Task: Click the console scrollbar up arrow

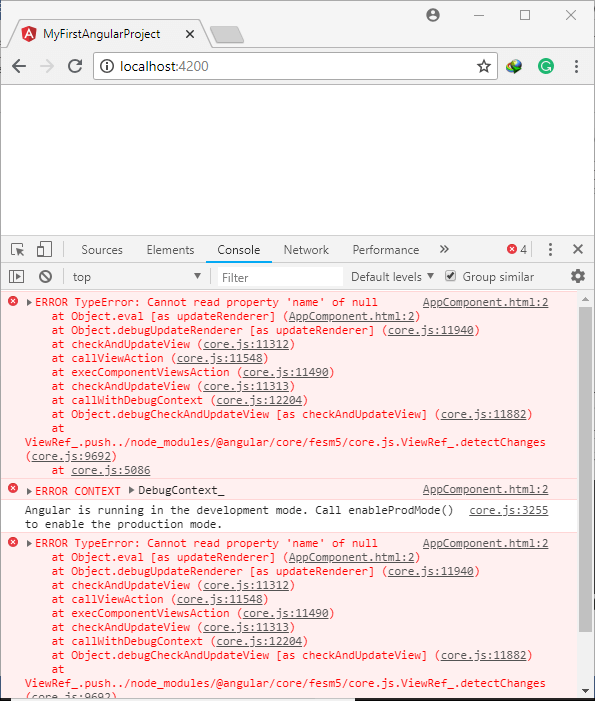Action: point(585,299)
